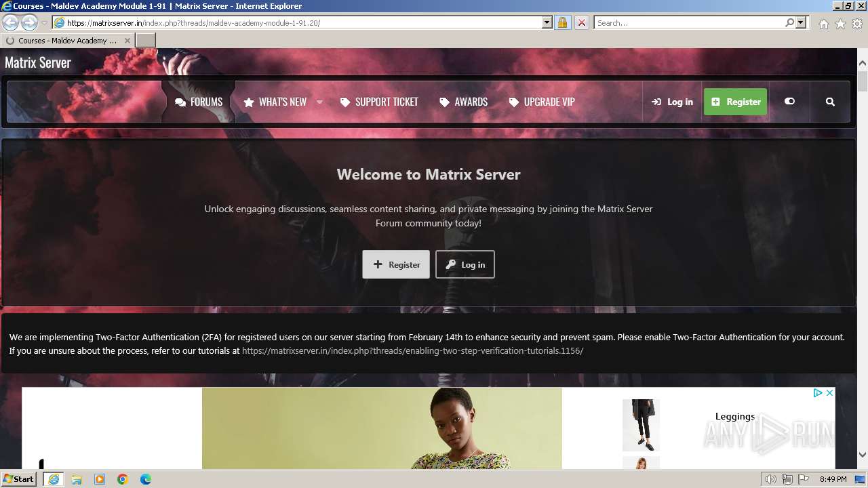
Task: Open the forum search magnifier icon
Action: 830,102
